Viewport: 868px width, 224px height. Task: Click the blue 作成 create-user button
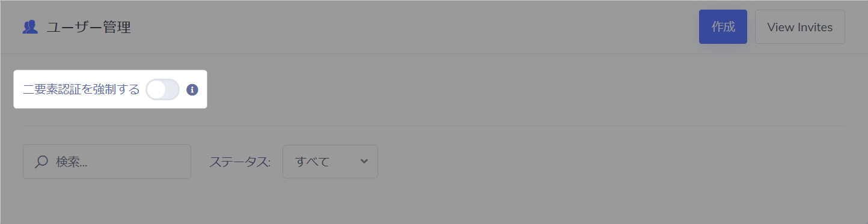[x=723, y=27]
